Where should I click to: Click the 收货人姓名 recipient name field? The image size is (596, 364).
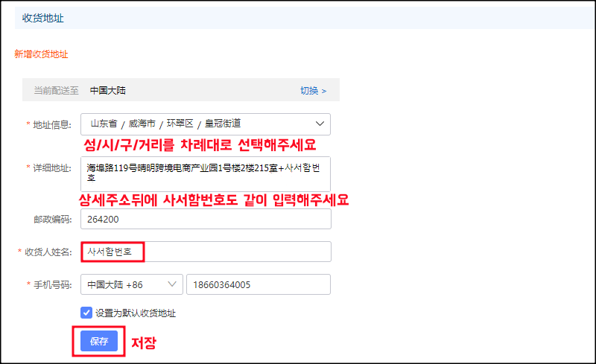click(206, 252)
